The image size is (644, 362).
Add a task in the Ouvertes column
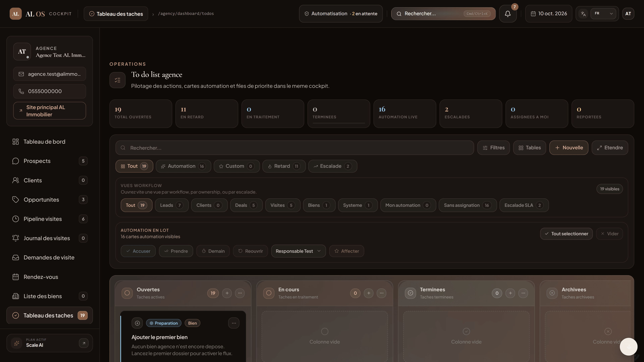coord(227,293)
